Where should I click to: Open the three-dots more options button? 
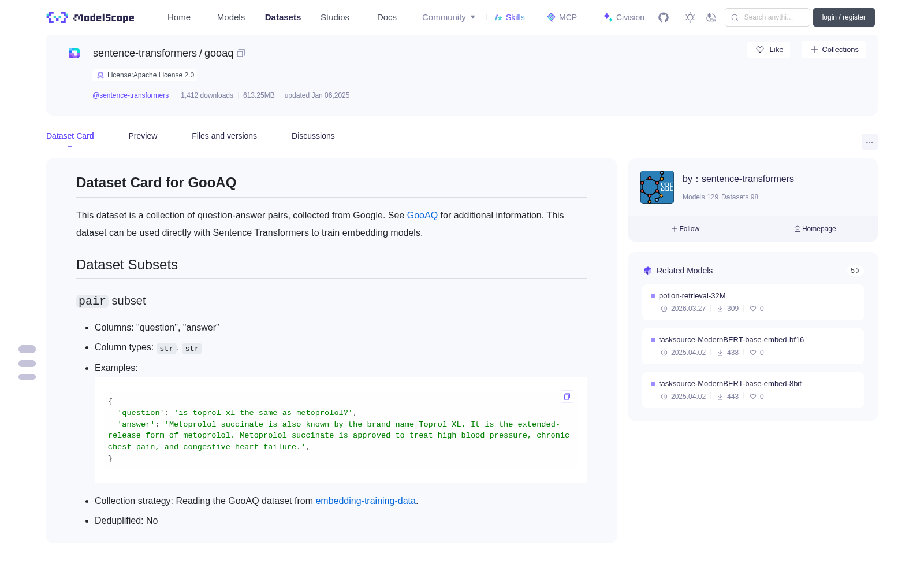869,142
